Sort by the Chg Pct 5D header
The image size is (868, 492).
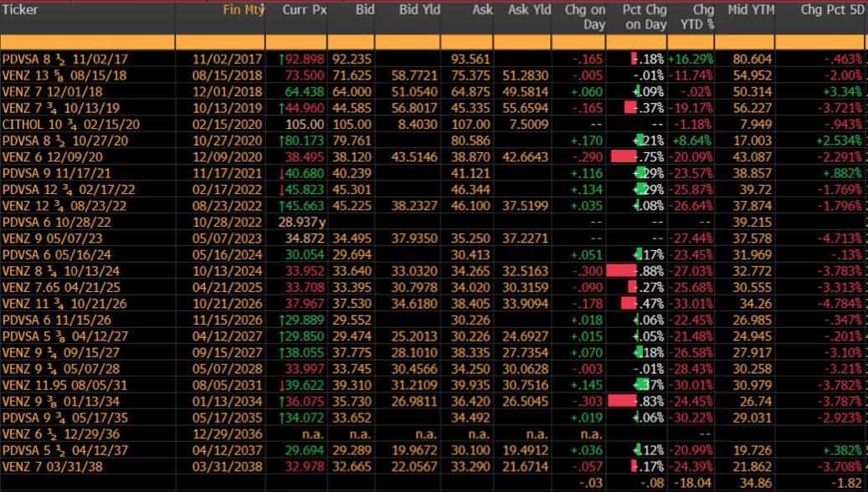(x=831, y=10)
